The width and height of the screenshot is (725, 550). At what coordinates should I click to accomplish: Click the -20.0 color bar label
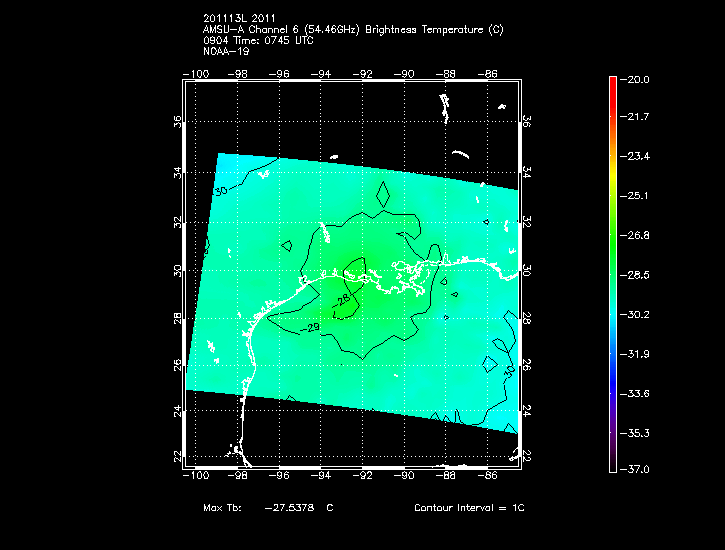(x=637, y=80)
